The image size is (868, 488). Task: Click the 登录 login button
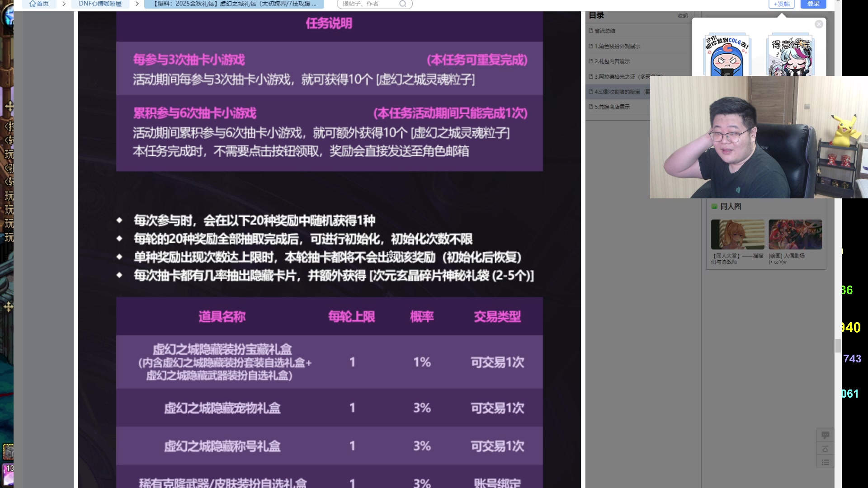[x=813, y=4]
